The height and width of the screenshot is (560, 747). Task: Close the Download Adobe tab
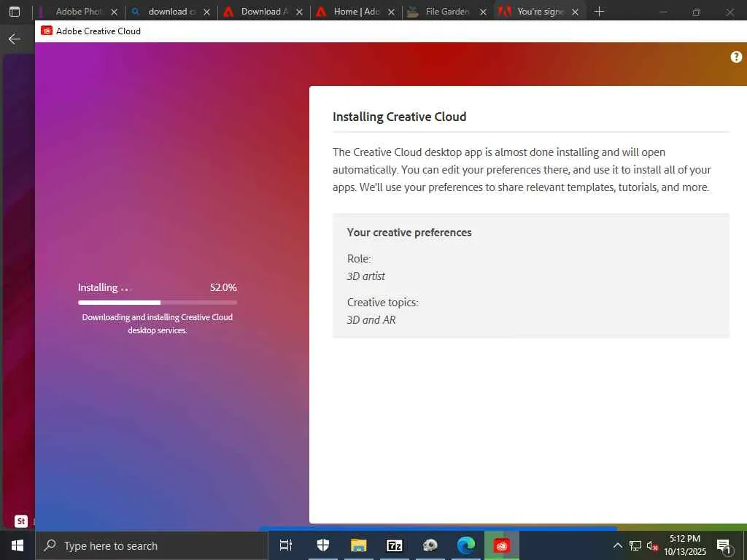pyautogui.click(x=299, y=12)
